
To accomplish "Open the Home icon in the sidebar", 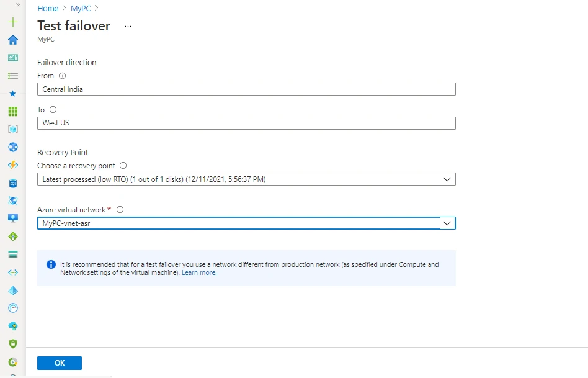I will point(12,40).
